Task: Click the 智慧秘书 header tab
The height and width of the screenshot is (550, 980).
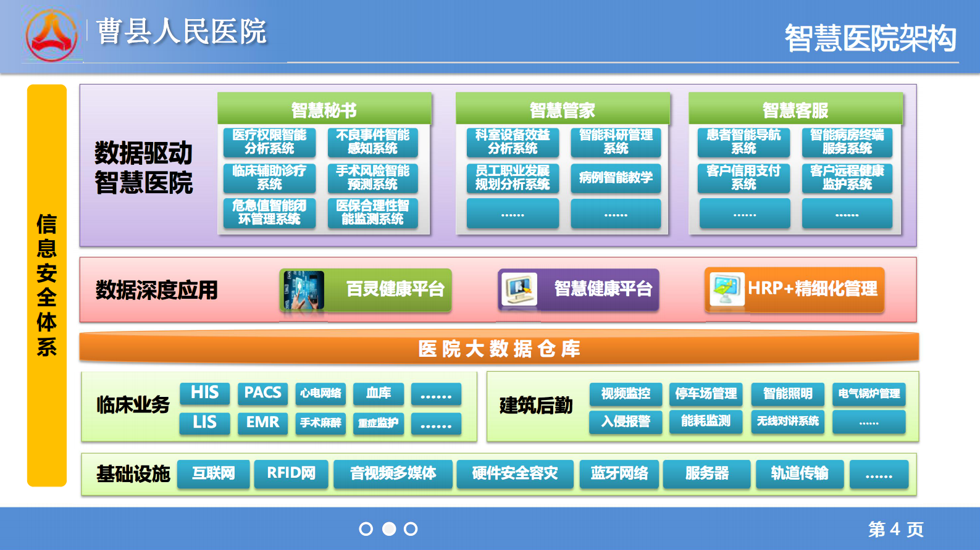Action: (x=324, y=109)
